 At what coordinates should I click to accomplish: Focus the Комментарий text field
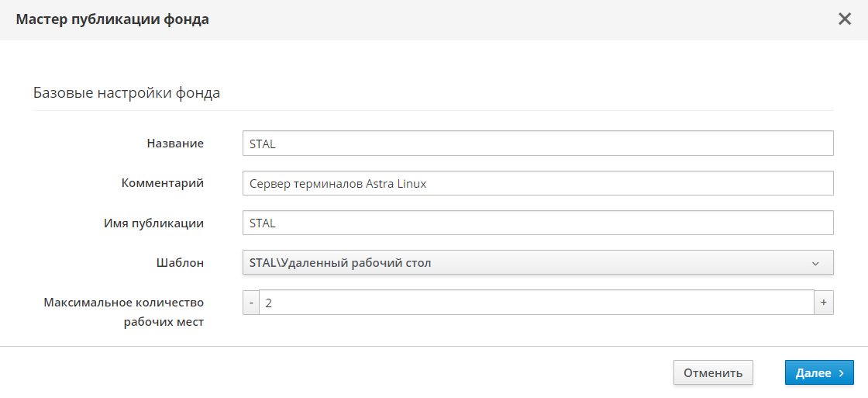click(537, 184)
